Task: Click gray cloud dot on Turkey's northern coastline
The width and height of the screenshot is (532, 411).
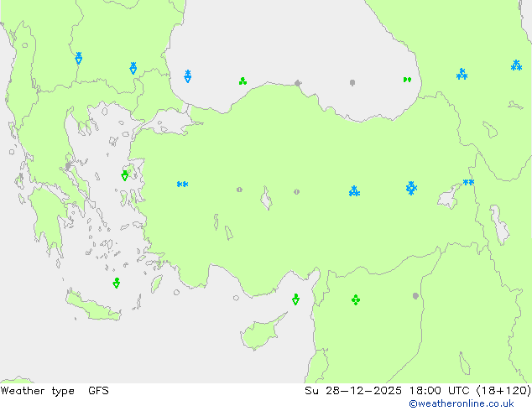Action: pyautogui.click(x=298, y=83)
